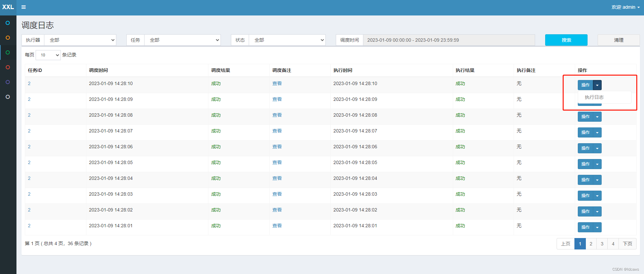Image resolution: width=644 pixels, height=274 pixels.
Task: Expand the 操作 caret in row 14:28:04
Action: (597, 180)
